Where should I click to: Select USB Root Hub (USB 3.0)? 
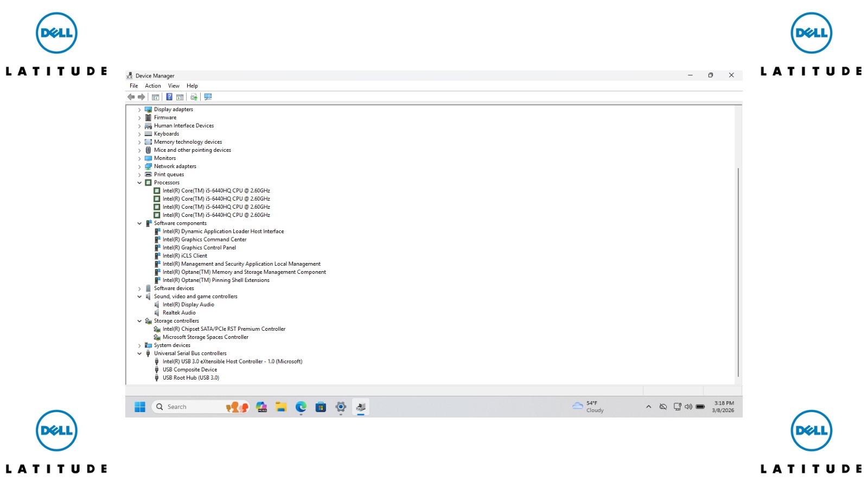click(x=191, y=378)
